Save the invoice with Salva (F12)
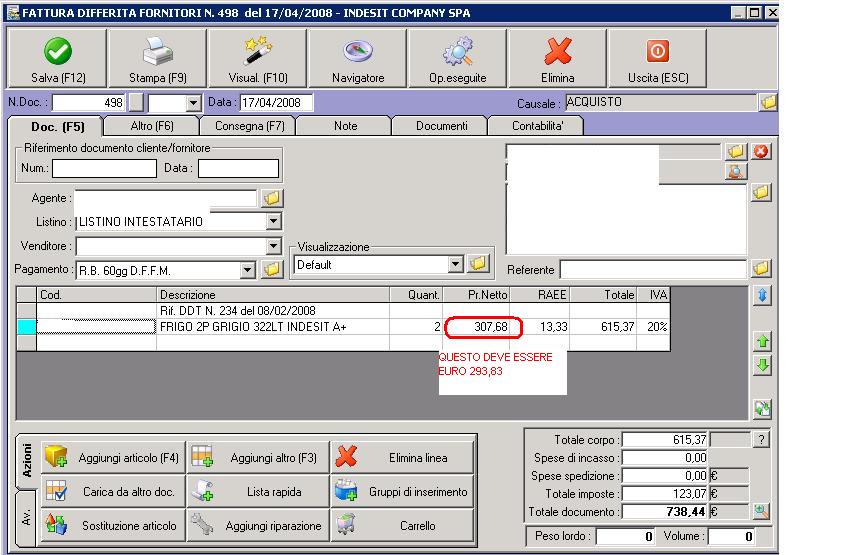 57,58
